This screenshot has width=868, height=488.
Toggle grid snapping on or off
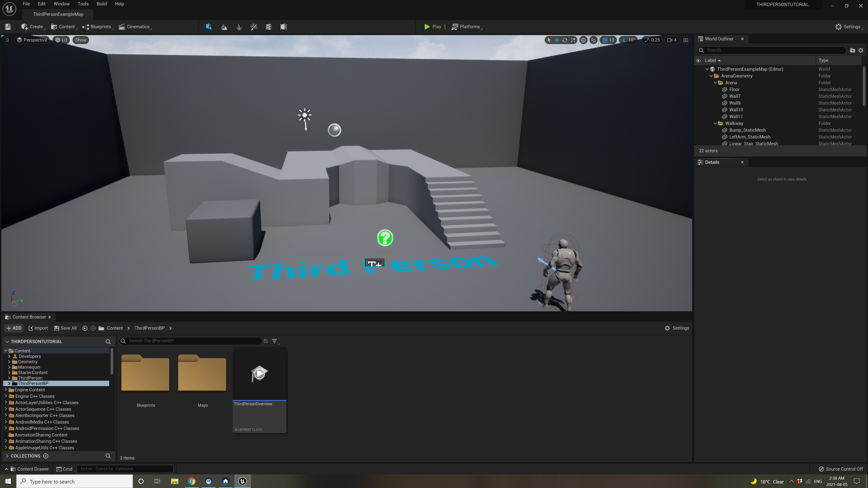tap(605, 40)
